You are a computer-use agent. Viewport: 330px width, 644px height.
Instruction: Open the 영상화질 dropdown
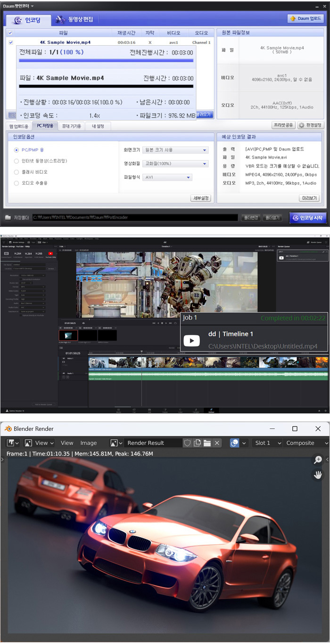coord(175,164)
